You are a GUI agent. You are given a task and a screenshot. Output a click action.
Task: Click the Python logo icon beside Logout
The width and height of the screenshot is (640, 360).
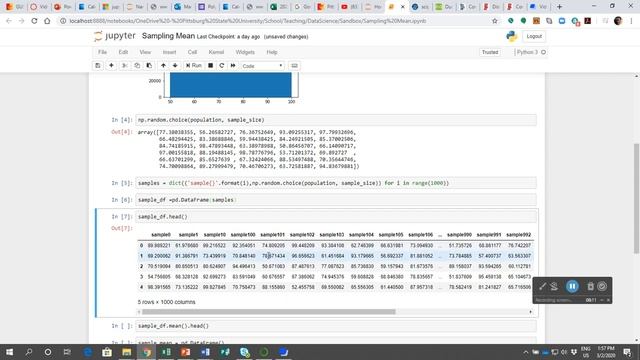(x=511, y=36)
